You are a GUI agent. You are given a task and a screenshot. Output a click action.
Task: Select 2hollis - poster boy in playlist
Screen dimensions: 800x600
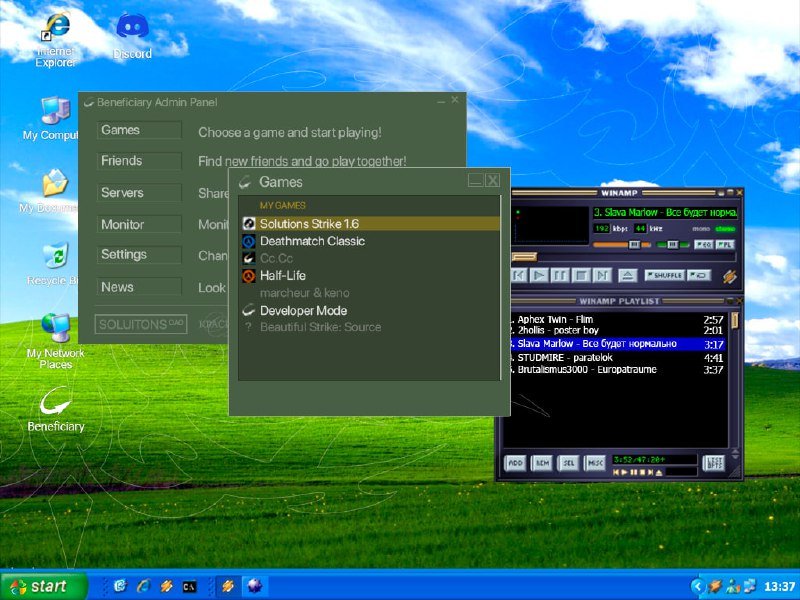coord(616,331)
